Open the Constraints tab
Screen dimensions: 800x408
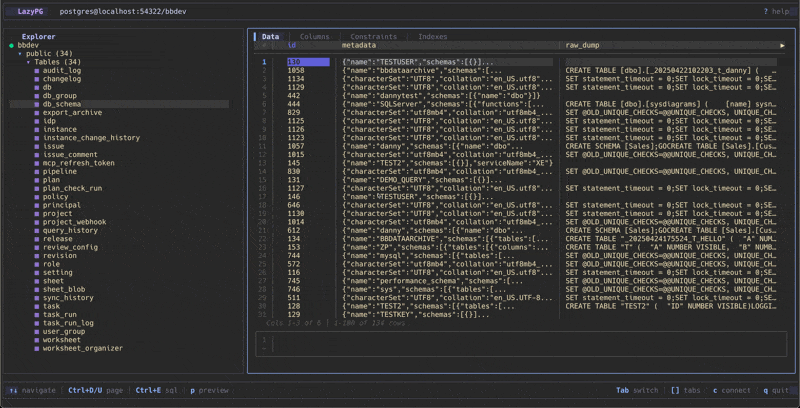click(x=373, y=37)
